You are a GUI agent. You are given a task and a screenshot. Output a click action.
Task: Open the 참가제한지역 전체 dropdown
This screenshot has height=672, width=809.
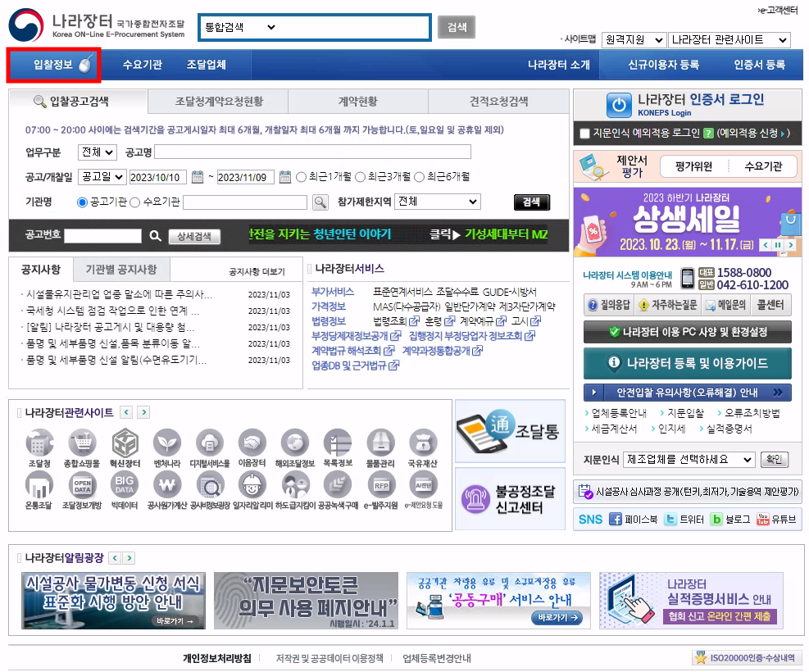point(438,202)
